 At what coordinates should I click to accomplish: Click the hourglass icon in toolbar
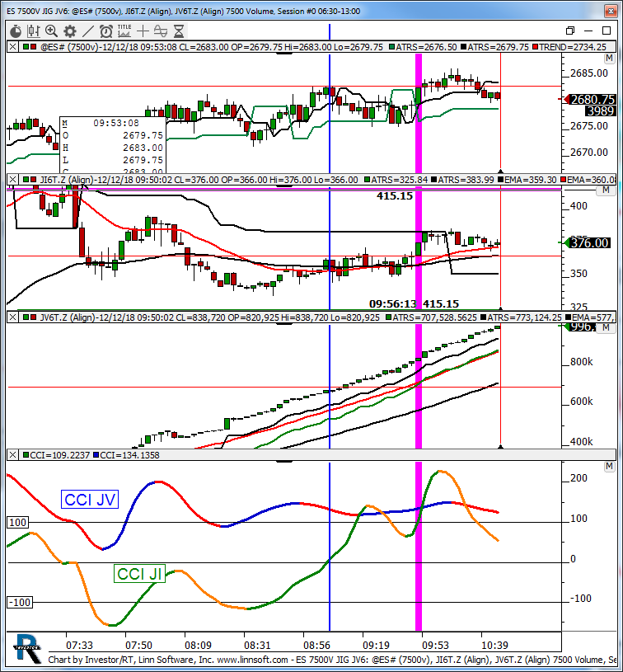pos(179,31)
